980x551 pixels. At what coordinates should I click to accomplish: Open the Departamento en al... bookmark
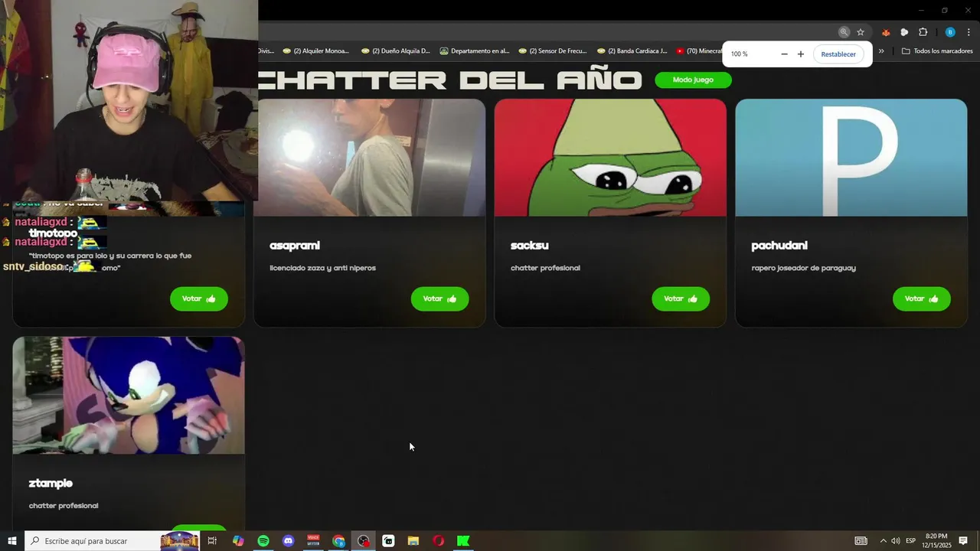tap(475, 51)
